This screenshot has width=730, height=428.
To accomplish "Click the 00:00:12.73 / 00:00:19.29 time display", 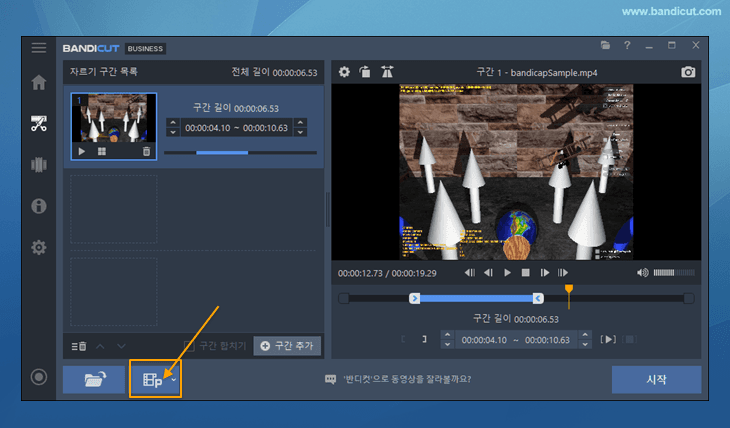I will click(x=387, y=273).
